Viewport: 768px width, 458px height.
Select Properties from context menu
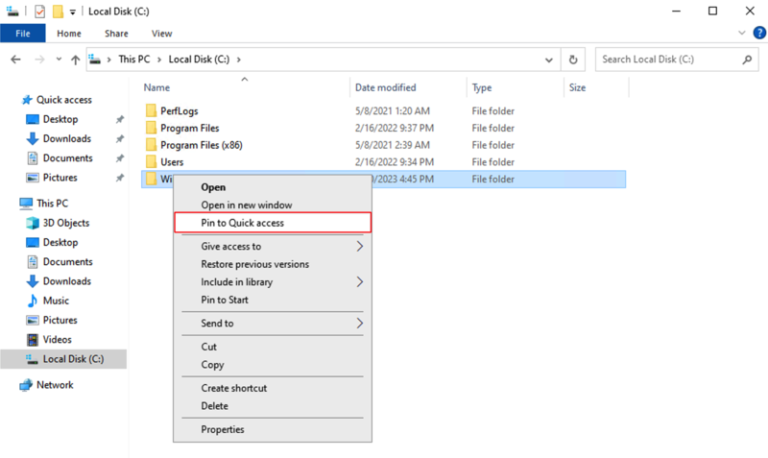pyautogui.click(x=222, y=430)
